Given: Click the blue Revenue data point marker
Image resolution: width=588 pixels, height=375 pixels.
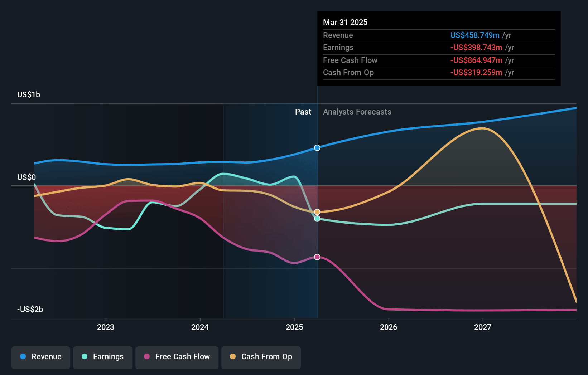Looking at the screenshot, I should pyautogui.click(x=317, y=148).
